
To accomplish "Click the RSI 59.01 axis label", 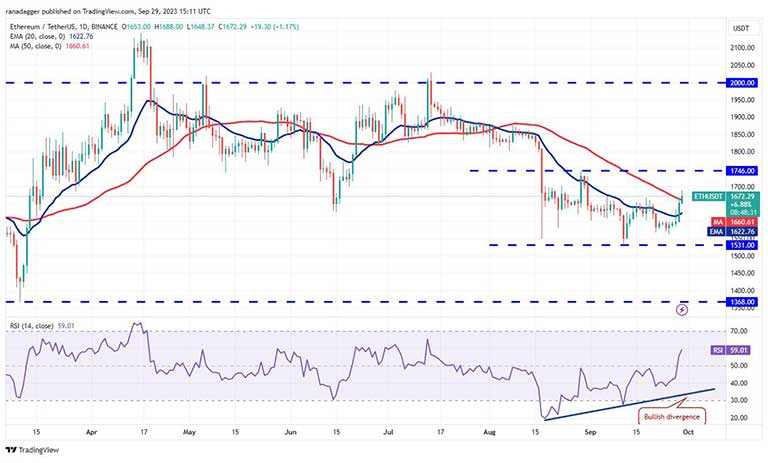I will (730, 350).
